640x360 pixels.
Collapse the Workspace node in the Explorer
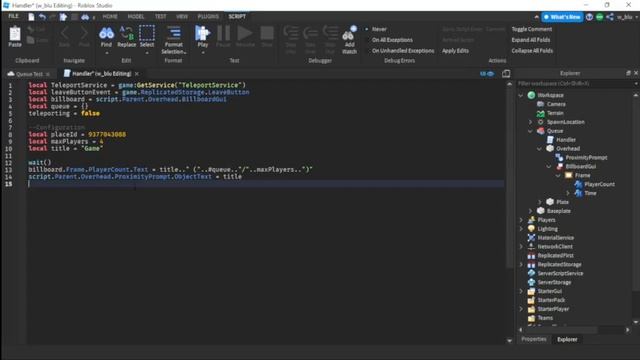521,96
